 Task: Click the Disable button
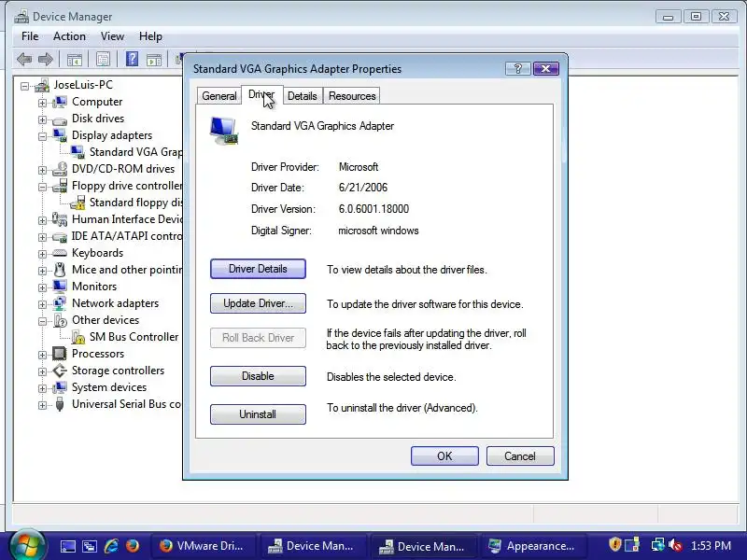pyautogui.click(x=258, y=376)
